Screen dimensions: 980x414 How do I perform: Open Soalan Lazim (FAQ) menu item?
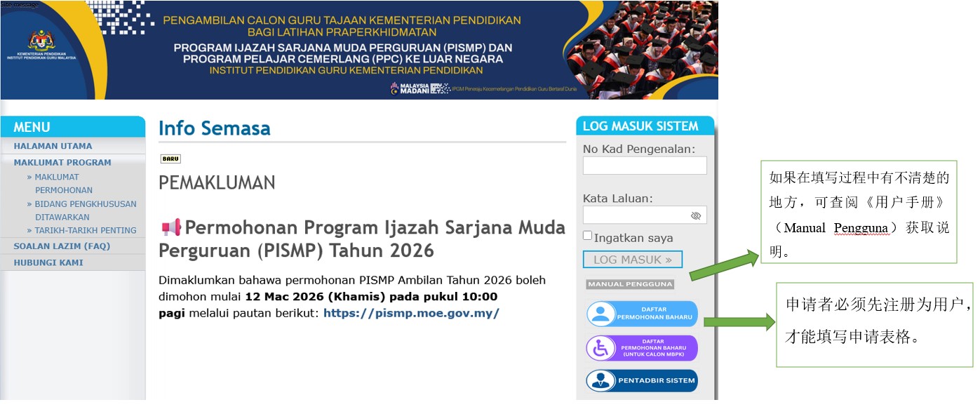62,246
